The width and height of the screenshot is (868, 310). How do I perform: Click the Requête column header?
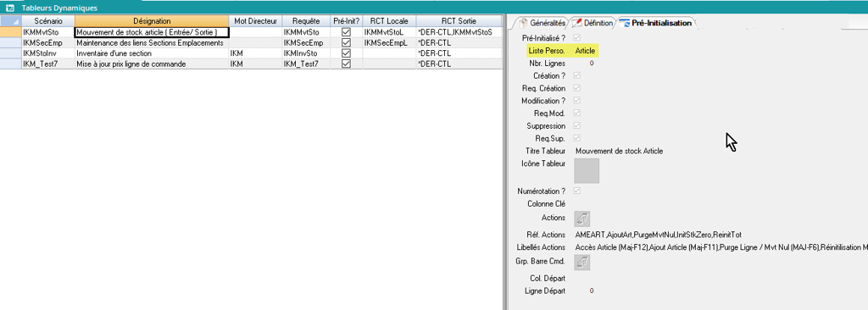pos(306,21)
